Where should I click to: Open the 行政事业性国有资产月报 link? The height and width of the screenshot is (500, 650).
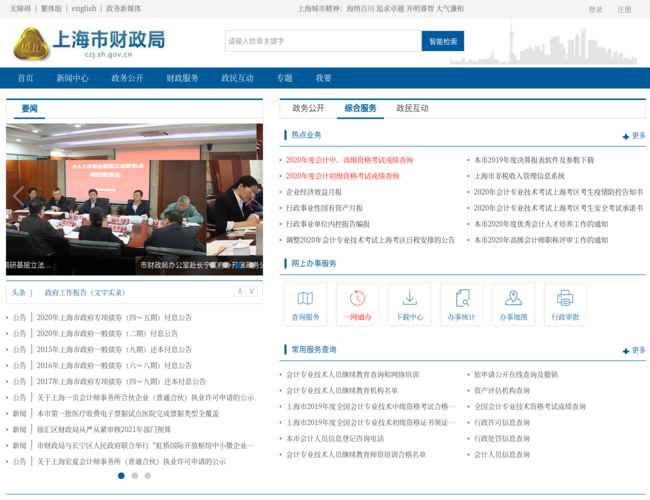(x=324, y=208)
